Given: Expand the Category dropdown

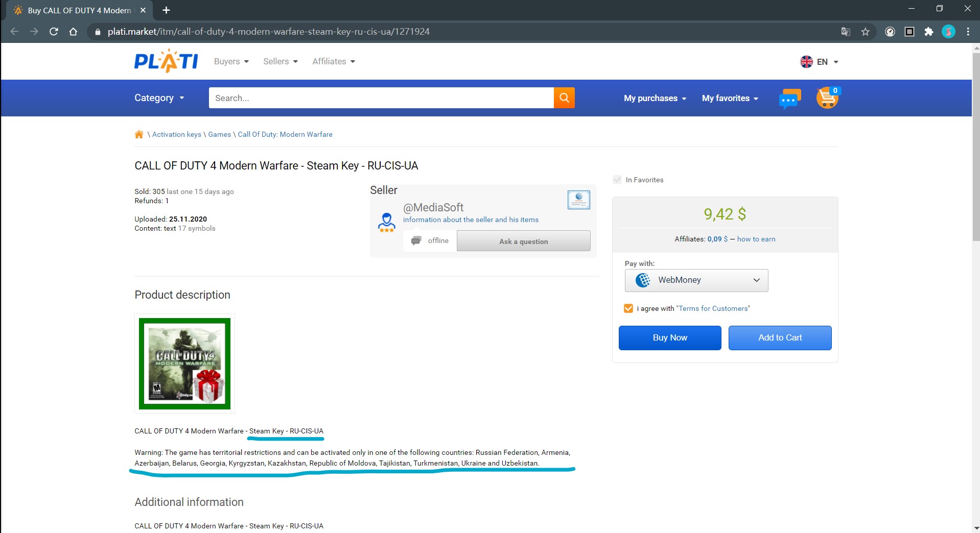Looking at the screenshot, I should coord(159,98).
